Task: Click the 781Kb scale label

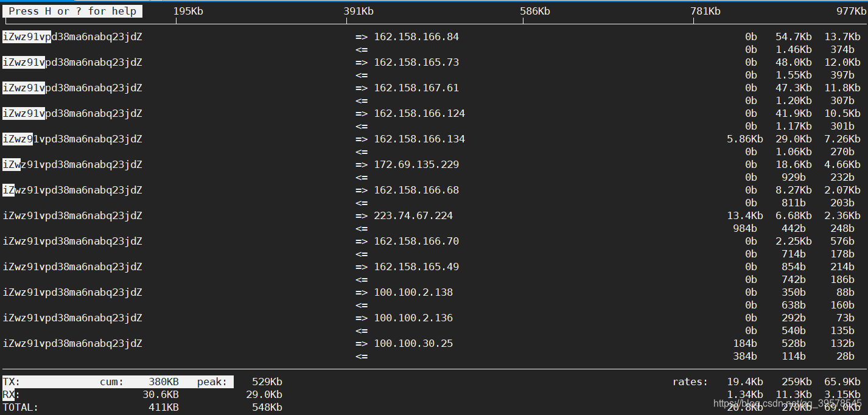Action: tap(705, 11)
